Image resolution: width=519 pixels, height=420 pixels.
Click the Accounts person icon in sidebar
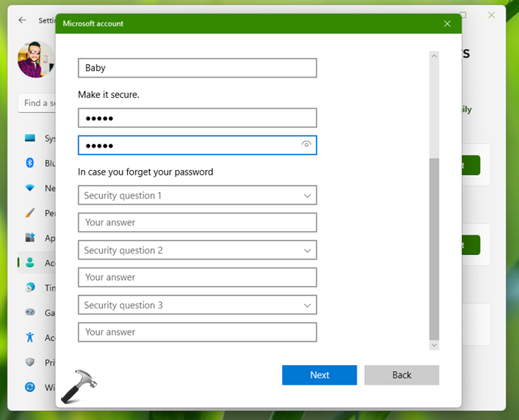(30, 263)
